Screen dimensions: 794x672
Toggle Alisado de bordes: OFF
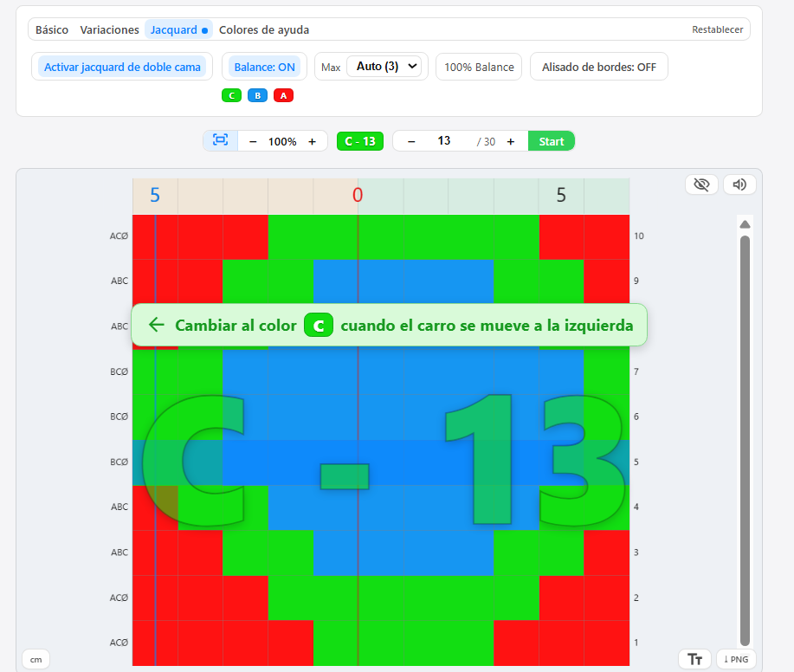click(598, 67)
